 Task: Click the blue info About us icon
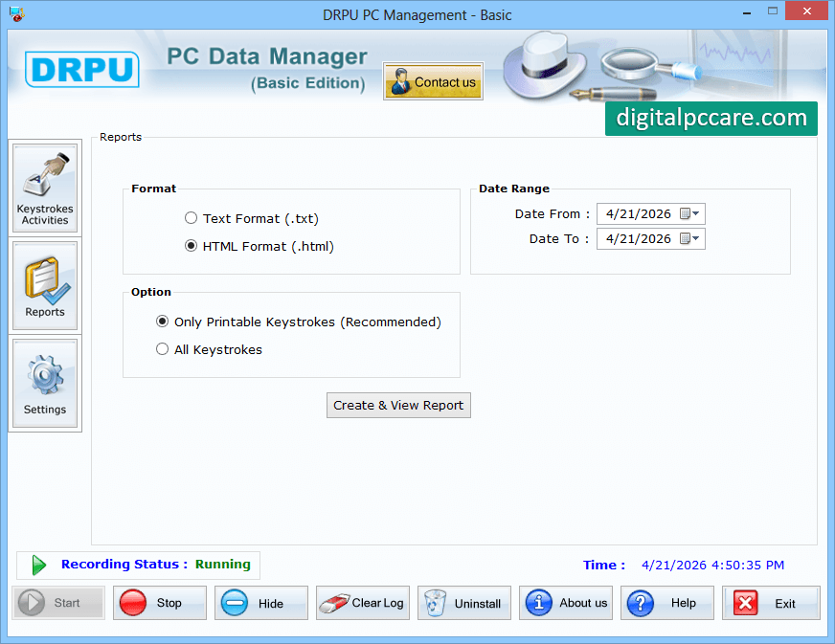[539, 603]
